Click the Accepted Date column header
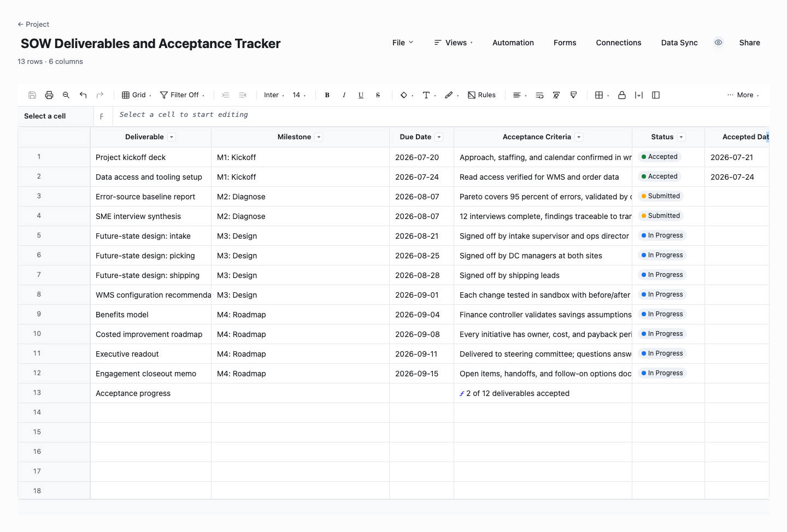787x532 pixels. (x=737, y=137)
